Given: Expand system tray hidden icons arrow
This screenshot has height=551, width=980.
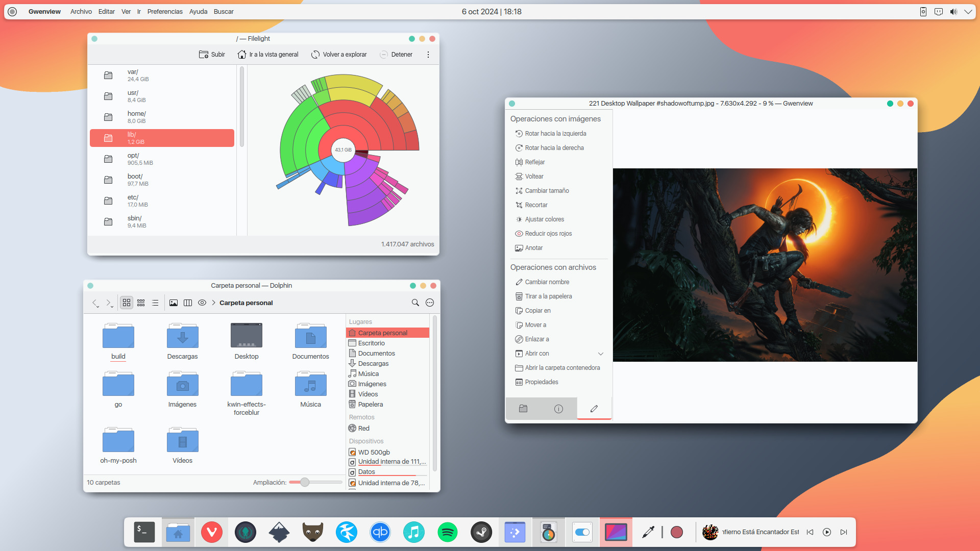Looking at the screenshot, I should (968, 12).
